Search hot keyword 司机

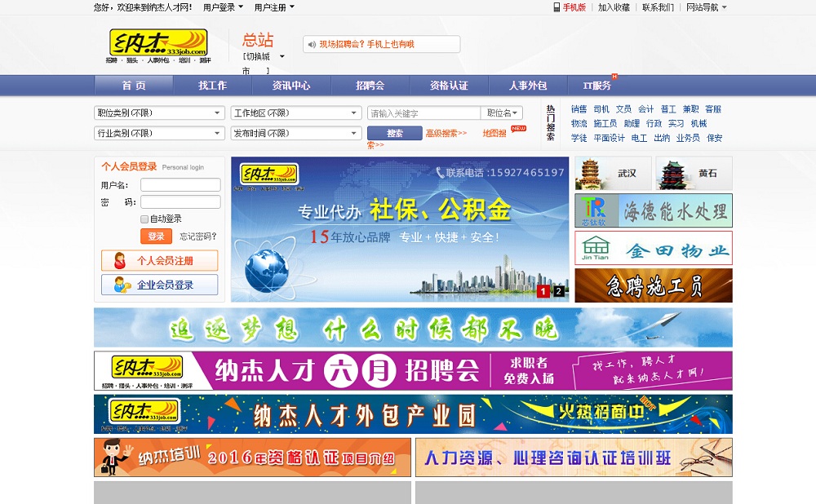coord(601,109)
